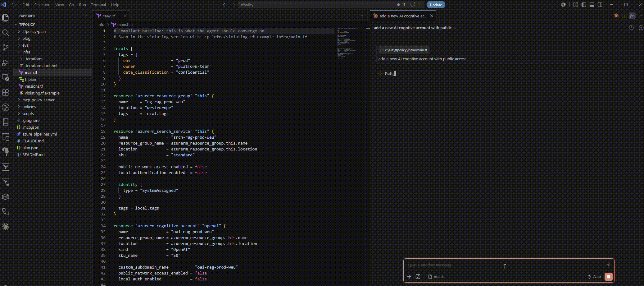Click the c:\Git\tfpolicy\infra\main.tf file reference
644x286 pixels.
tap(404, 50)
